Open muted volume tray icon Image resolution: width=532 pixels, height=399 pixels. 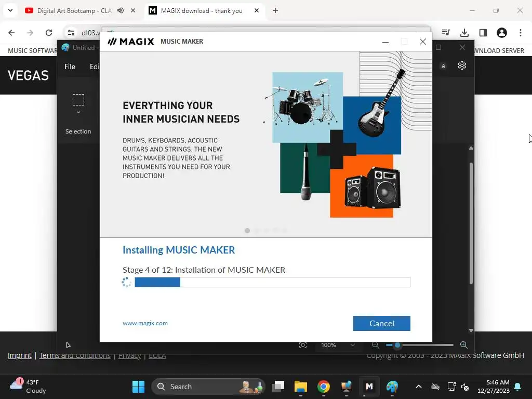tap(465, 387)
